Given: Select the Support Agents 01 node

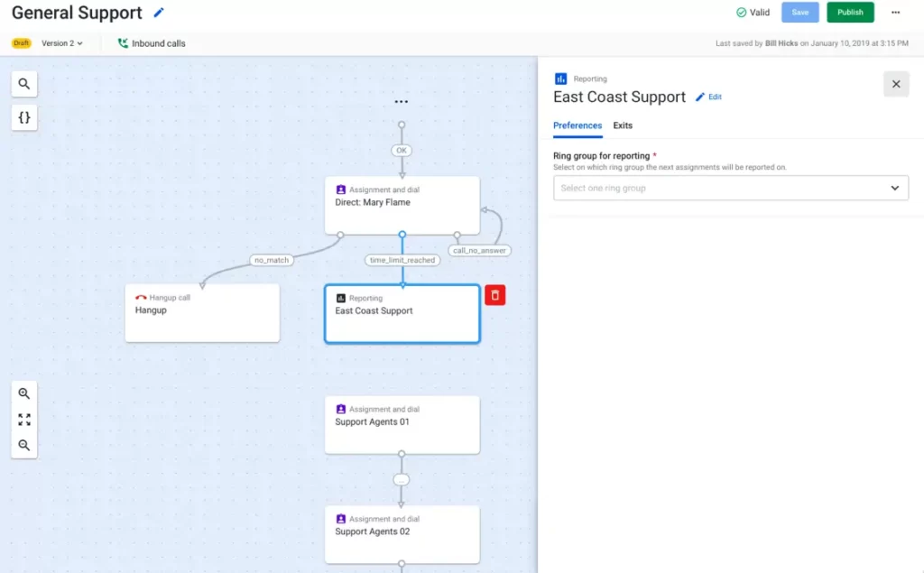Looking at the screenshot, I should (x=402, y=424).
